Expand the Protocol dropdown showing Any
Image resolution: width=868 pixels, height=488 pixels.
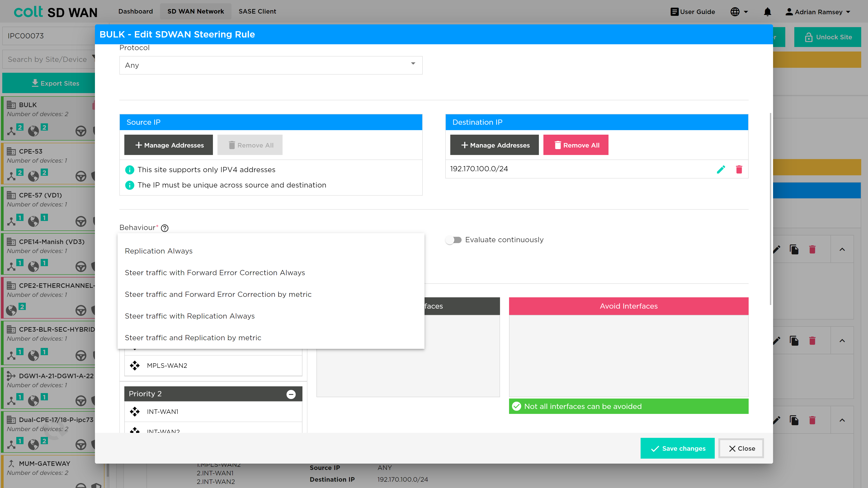click(x=271, y=65)
